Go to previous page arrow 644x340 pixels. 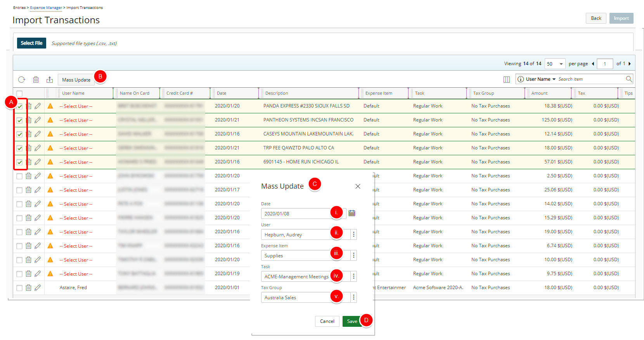coord(593,64)
